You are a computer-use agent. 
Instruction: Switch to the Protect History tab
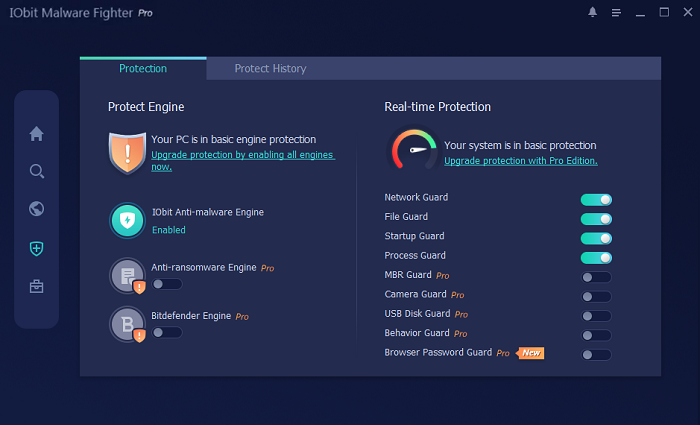pyautogui.click(x=270, y=69)
